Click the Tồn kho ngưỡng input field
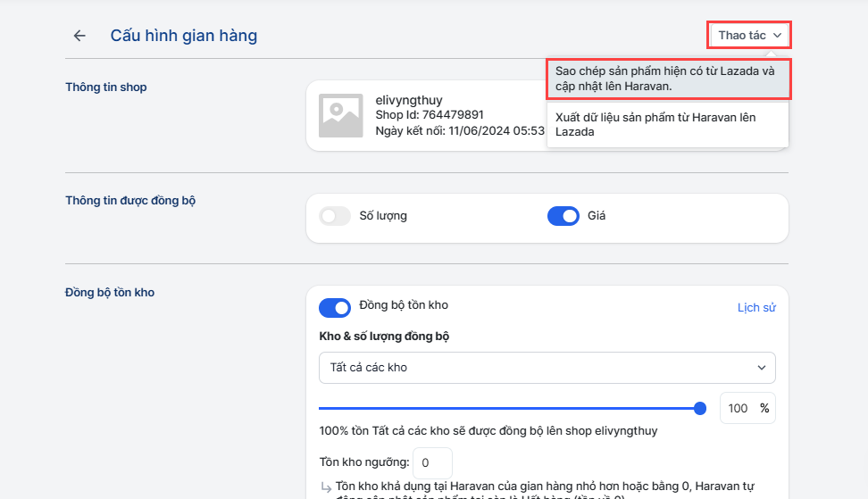 [x=432, y=462]
